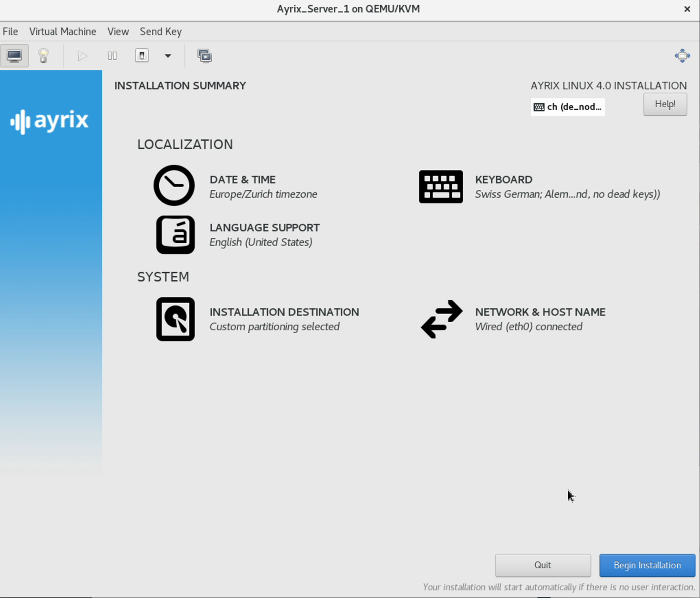
Task: Quit the installer
Action: pos(543,565)
